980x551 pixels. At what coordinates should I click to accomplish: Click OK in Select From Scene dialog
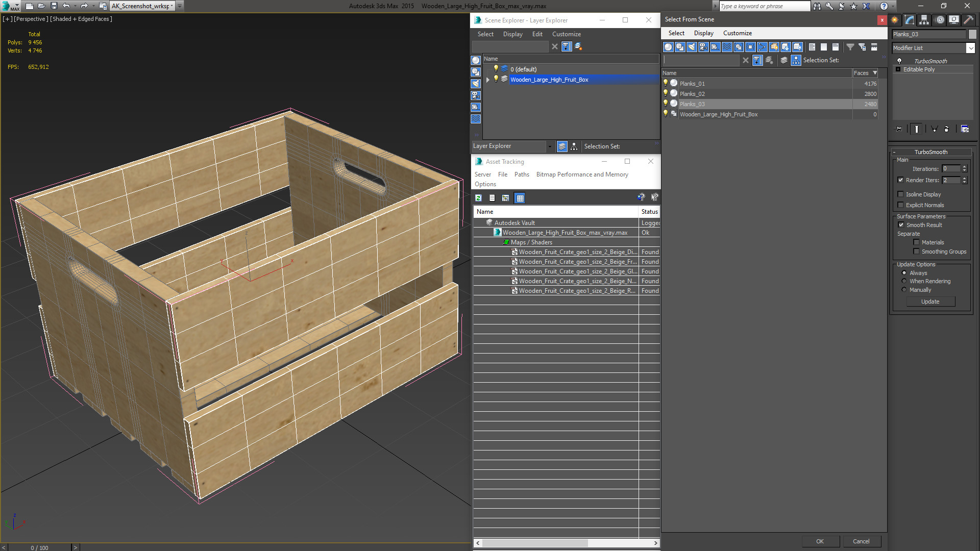point(820,541)
